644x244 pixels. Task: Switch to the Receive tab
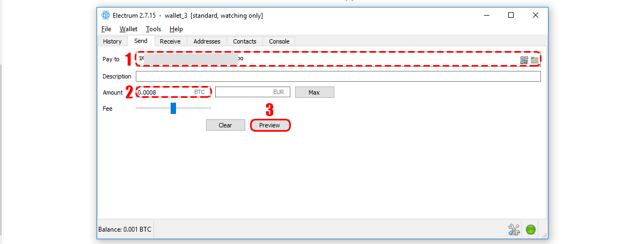[x=170, y=41]
